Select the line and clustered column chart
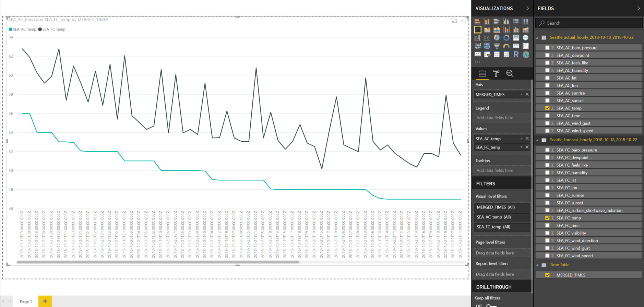Viewport: 644px width, 307px height. pyautogui.click(x=516, y=29)
